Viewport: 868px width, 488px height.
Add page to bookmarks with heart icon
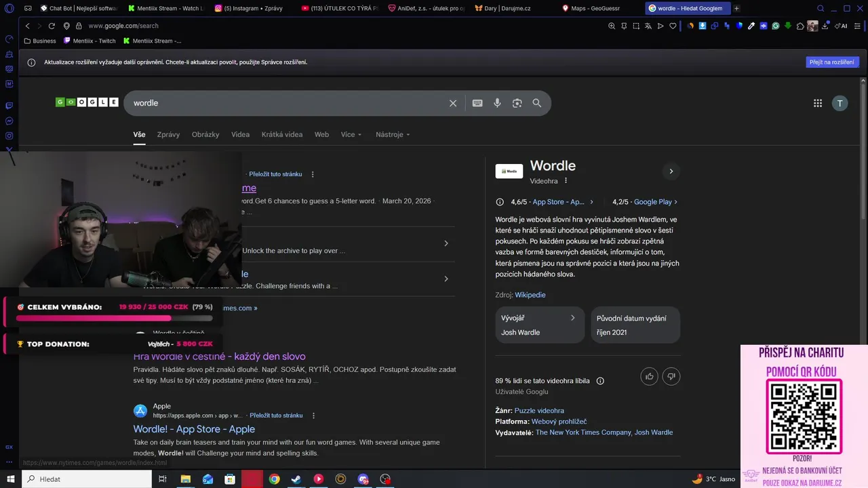[673, 26]
